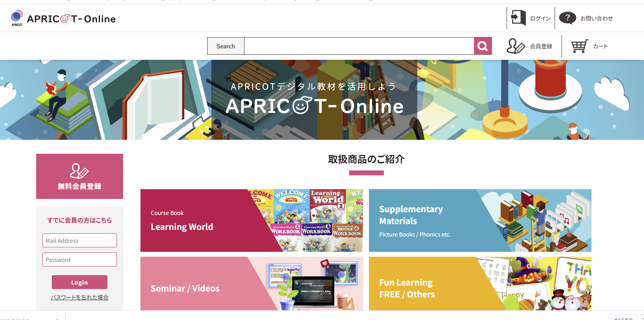
Task: Focus the top search text field
Action: 359,46
